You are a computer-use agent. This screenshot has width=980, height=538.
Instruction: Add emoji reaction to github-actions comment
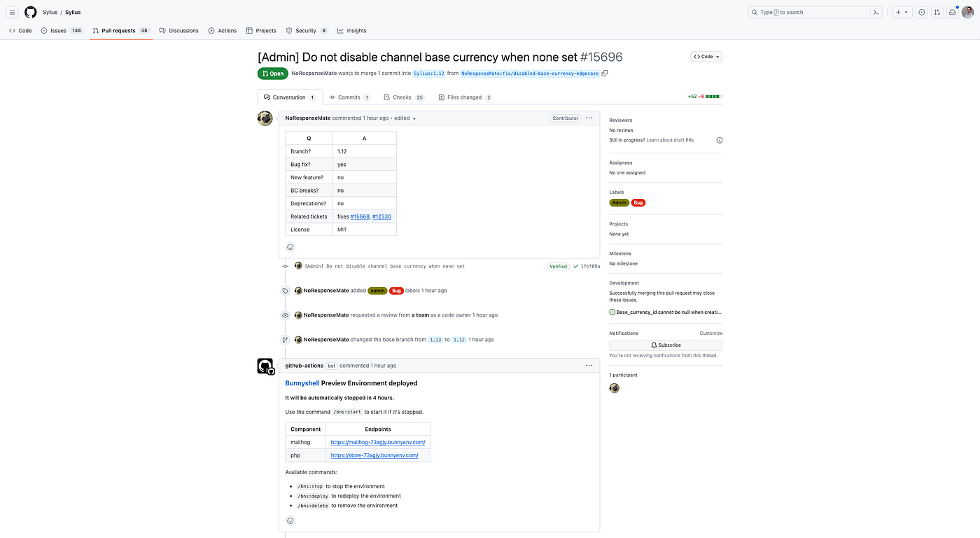[x=290, y=520]
